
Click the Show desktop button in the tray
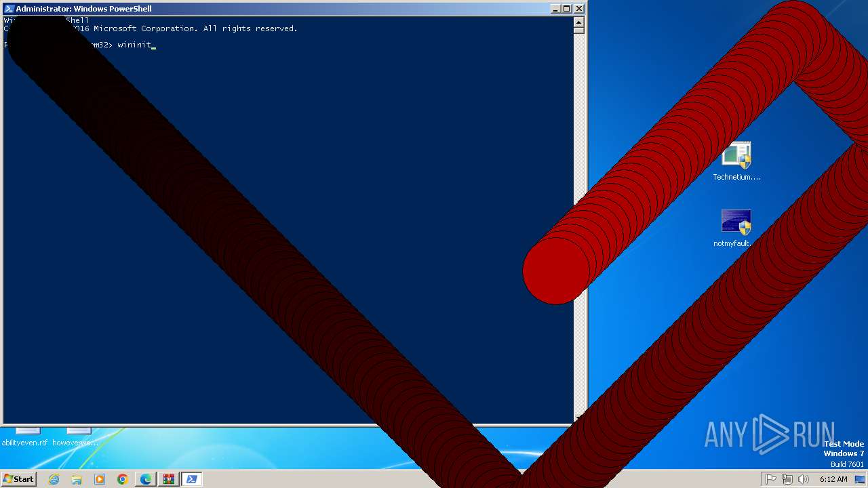pyautogui.click(x=860, y=479)
